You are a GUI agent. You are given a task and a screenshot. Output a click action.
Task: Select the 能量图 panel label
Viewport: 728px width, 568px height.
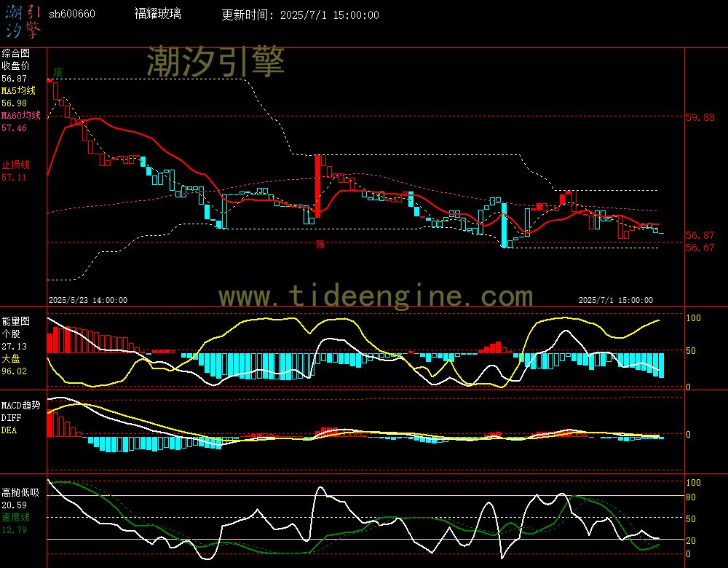tap(15, 321)
